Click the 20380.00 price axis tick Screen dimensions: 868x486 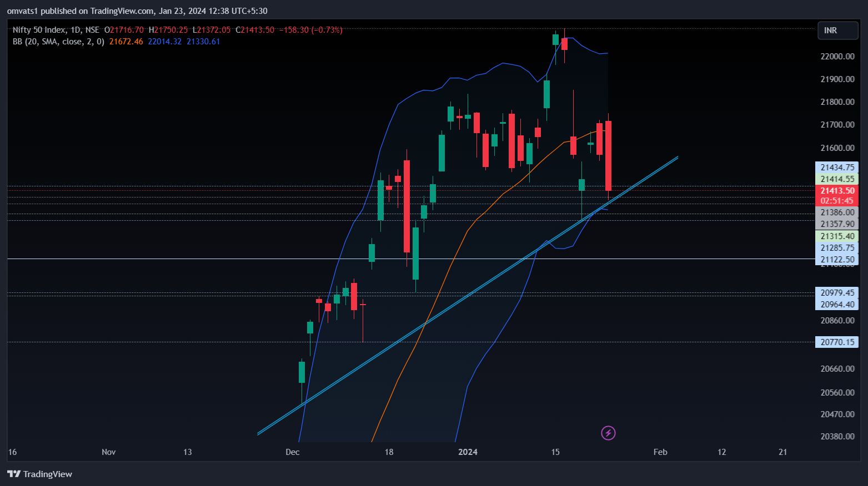837,437
